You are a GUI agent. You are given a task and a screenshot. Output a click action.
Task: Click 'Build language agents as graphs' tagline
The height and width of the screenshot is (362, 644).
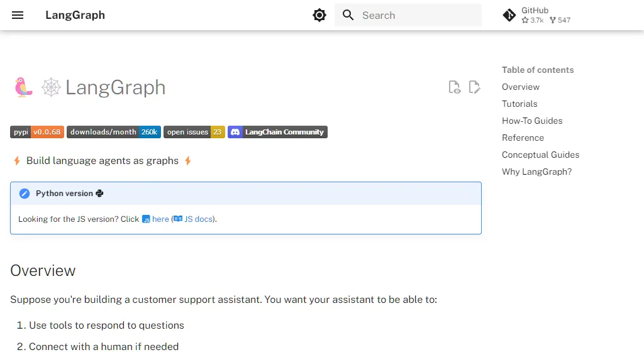click(103, 160)
